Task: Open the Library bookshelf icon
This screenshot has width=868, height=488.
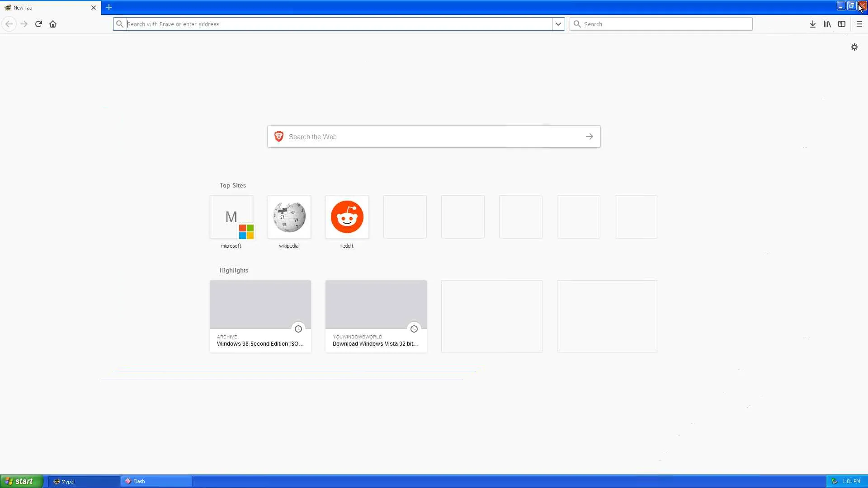Action: click(827, 24)
